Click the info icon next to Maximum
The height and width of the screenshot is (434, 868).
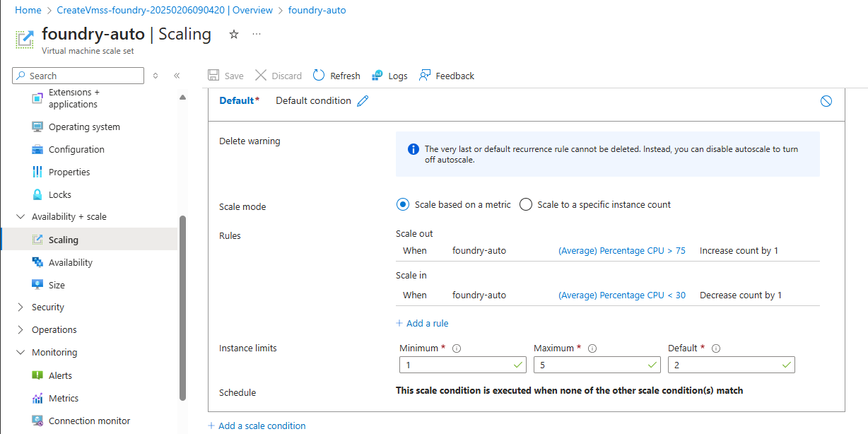[592, 348]
